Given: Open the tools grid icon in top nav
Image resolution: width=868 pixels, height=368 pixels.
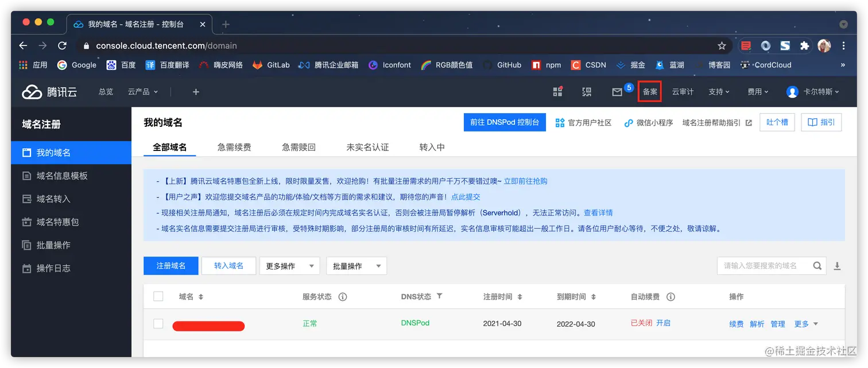Looking at the screenshot, I should point(557,92).
